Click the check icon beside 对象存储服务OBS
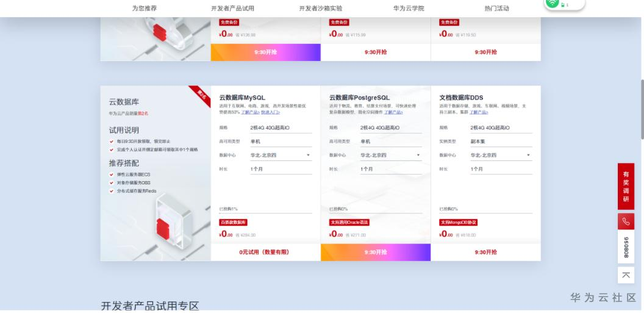This screenshot has width=644, height=313. tap(112, 183)
